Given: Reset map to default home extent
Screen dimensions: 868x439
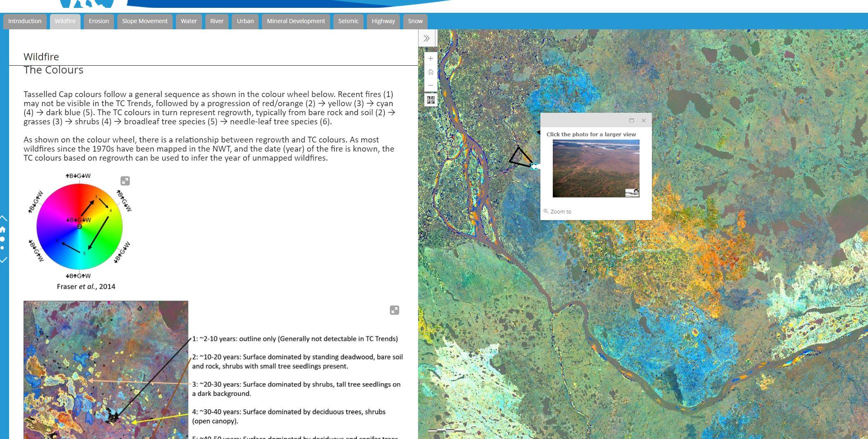Looking at the screenshot, I should 430,72.
